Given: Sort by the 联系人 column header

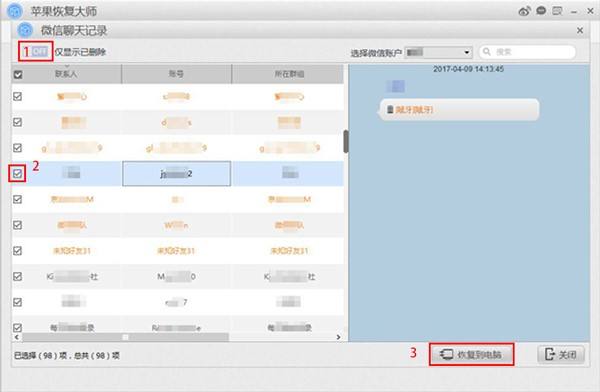Looking at the screenshot, I should 66,74.
